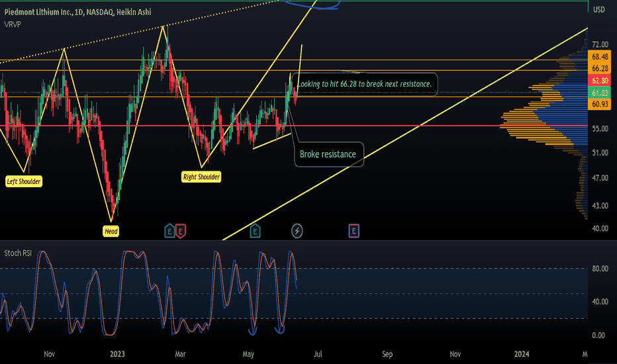This screenshot has width=617, height=364.
Task: Click the 51.00 price axis value
Action: pyautogui.click(x=600, y=153)
